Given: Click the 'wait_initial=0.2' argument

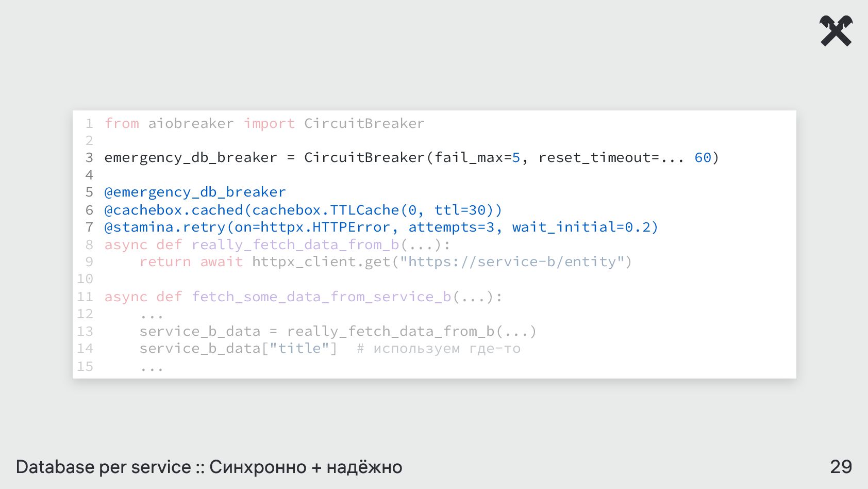Looking at the screenshot, I should 581,227.
